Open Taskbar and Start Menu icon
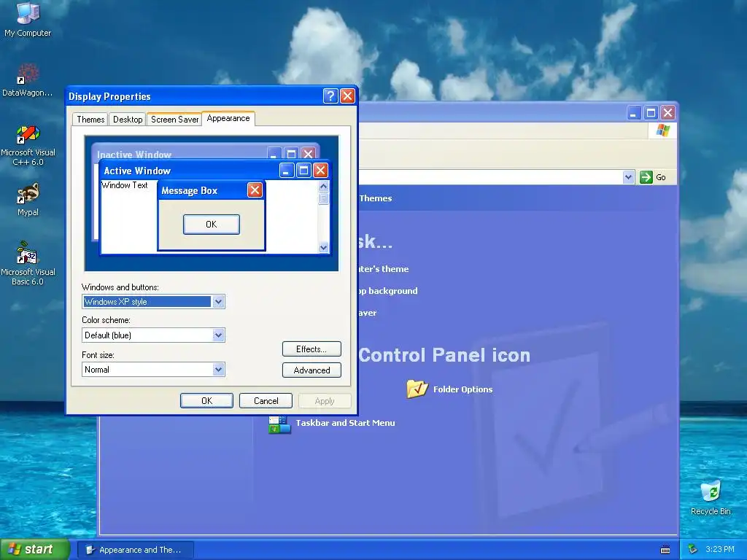 coord(279,424)
